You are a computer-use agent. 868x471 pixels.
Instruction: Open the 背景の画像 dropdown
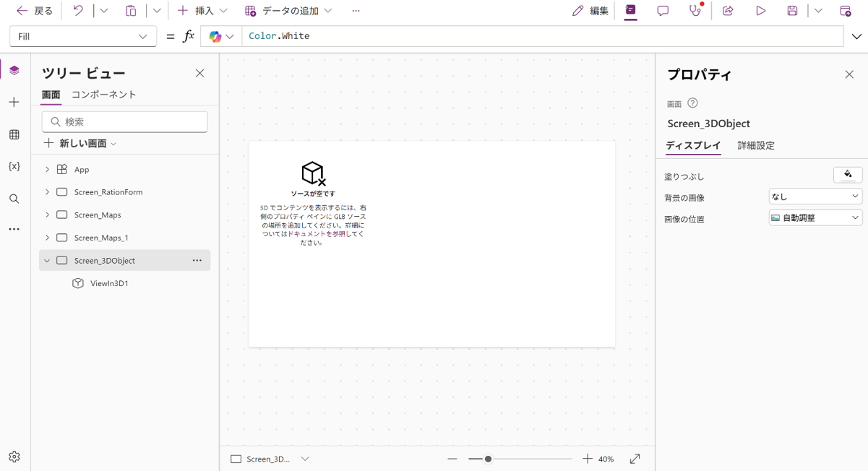[x=815, y=196]
